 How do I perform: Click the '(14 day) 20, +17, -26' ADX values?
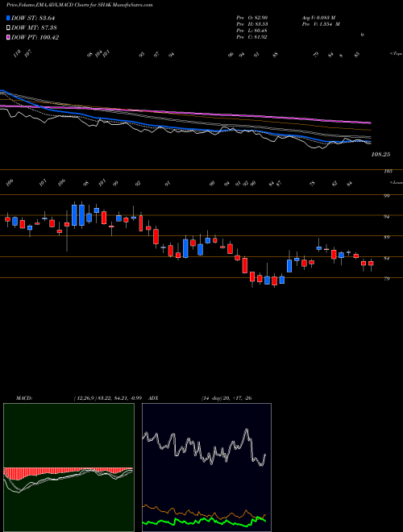[226, 398]
